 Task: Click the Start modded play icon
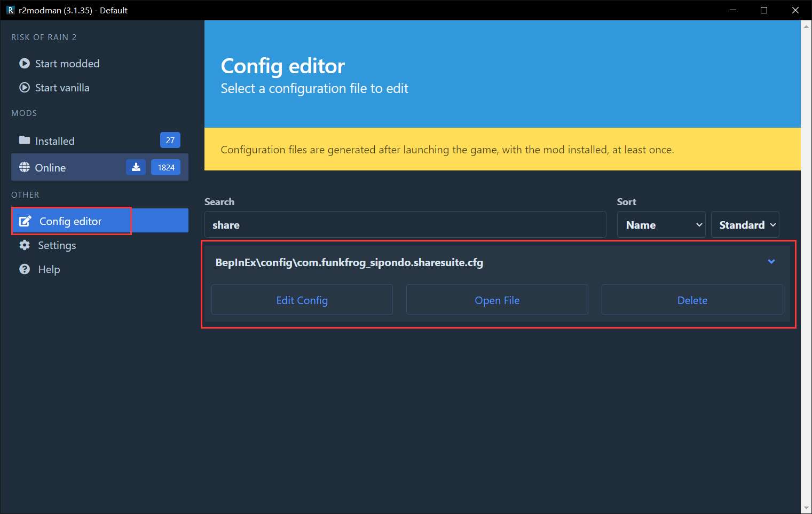25,64
